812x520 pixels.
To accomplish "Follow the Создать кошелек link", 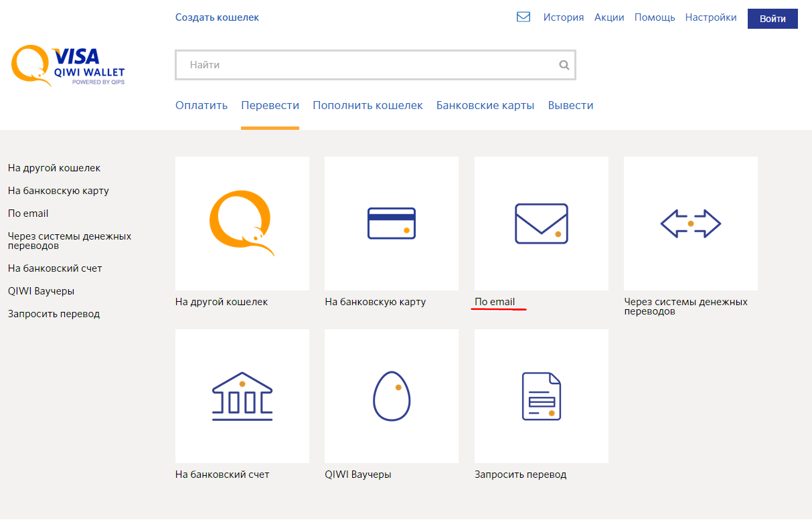I will click(x=217, y=17).
